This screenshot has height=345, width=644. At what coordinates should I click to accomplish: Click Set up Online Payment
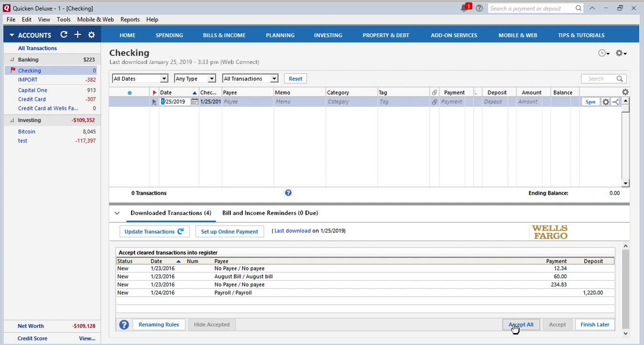pos(229,231)
